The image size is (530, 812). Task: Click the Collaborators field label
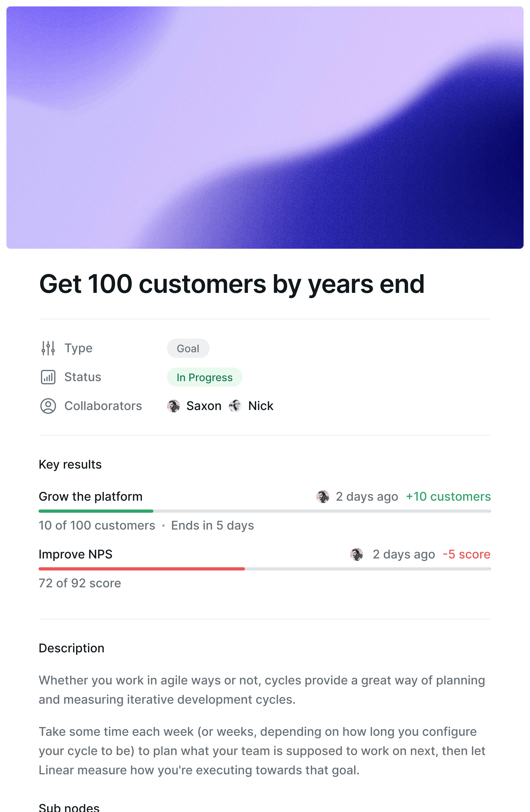pyautogui.click(x=103, y=406)
